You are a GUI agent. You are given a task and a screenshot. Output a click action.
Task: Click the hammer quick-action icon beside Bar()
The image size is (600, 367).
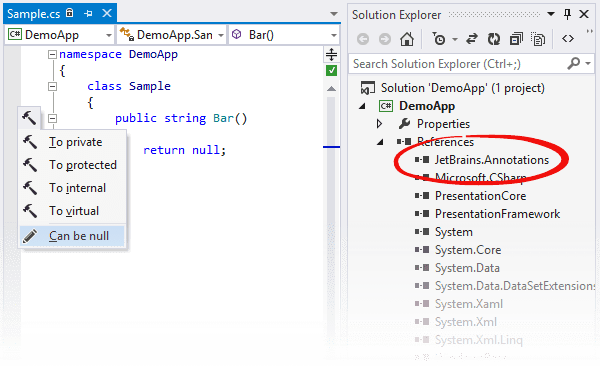pos(29,118)
